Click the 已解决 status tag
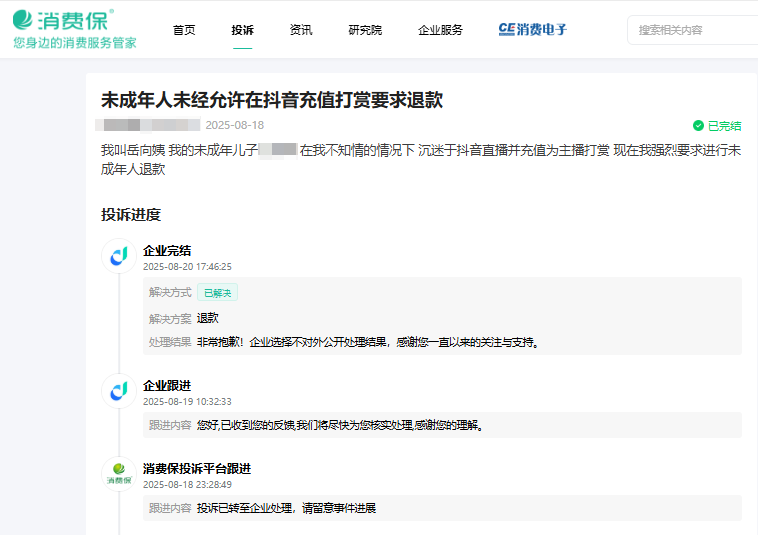 218,292
